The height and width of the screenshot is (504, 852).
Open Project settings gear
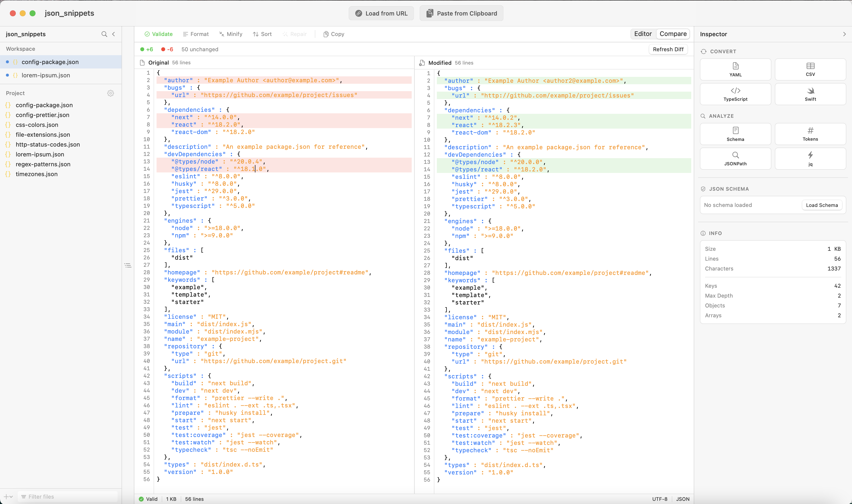[x=110, y=93]
